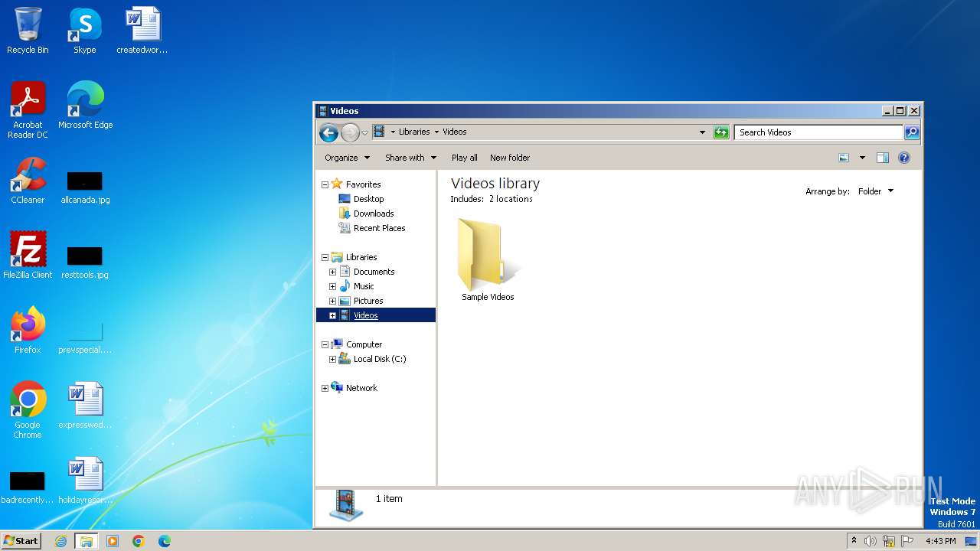Toggle the preview pane button

882,158
